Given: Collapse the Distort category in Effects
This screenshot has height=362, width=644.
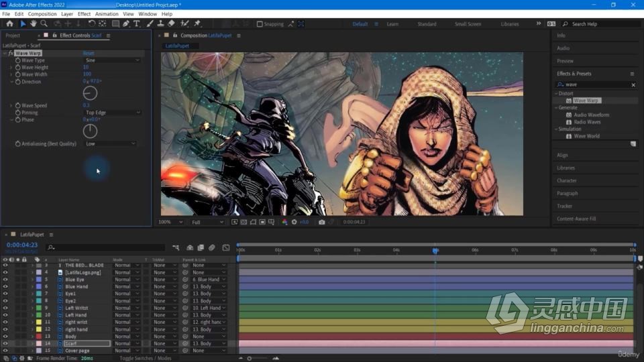Looking at the screenshot, I should click(x=556, y=94).
